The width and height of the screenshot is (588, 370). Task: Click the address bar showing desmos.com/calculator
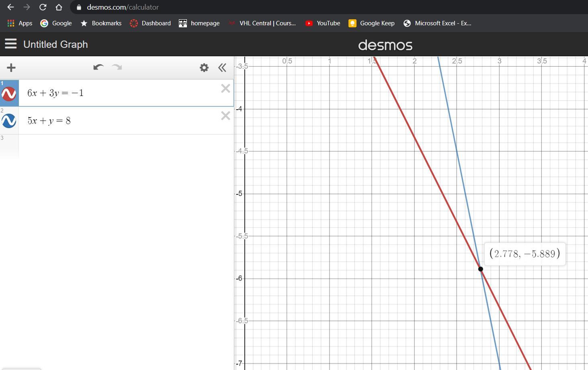tap(330, 7)
